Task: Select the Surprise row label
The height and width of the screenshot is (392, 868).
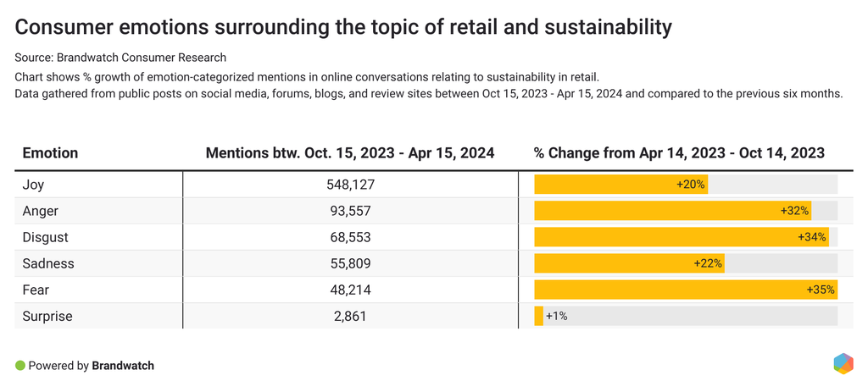Action: point(47,316)
